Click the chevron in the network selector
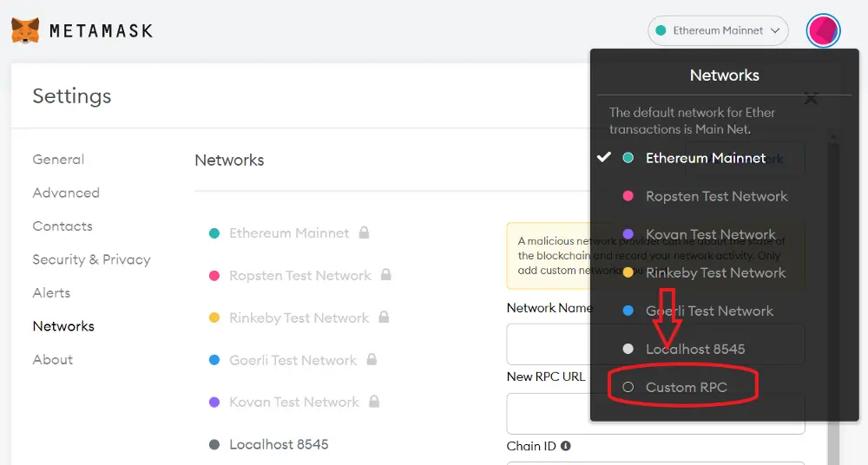The width and height of the screenshot is (868, 465). click(775, 30)
